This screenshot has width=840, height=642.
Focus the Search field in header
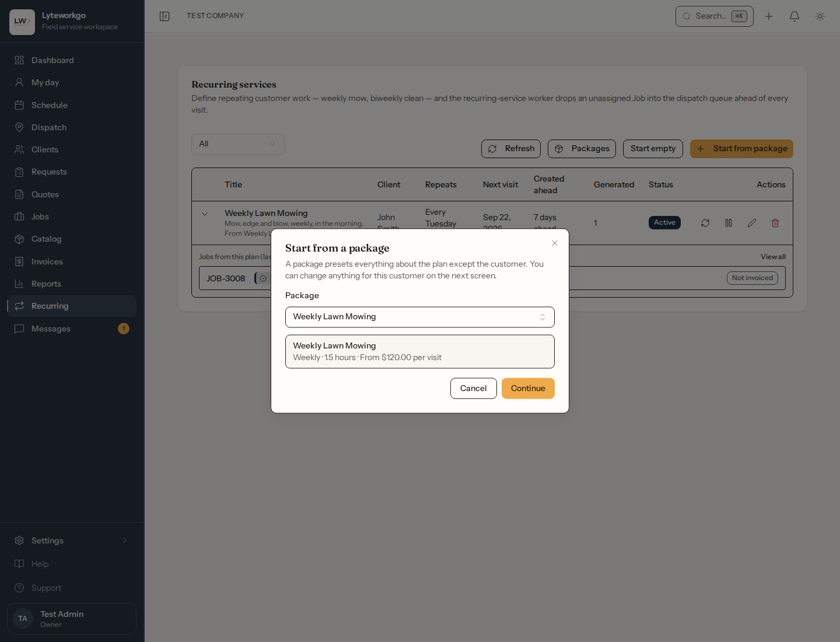click(x=715, y=16)
